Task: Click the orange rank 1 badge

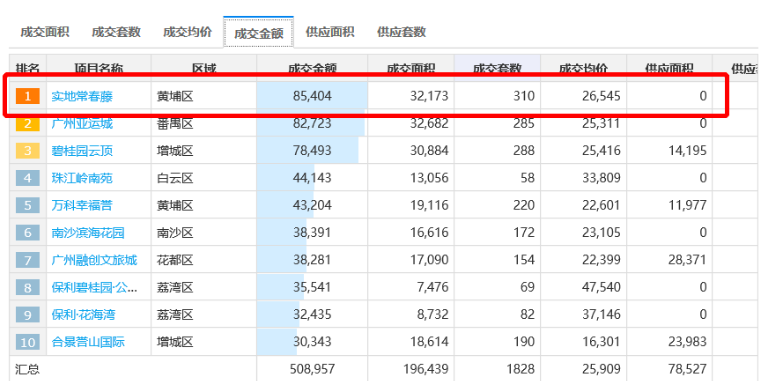Action: click(x=28, y=96)
